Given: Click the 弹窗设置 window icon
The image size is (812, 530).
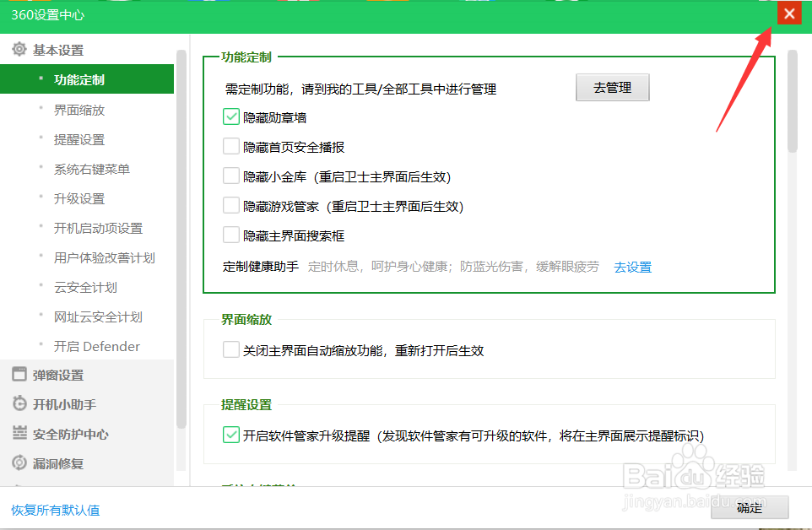Looking at the screenshot, I should click(19, 374).
